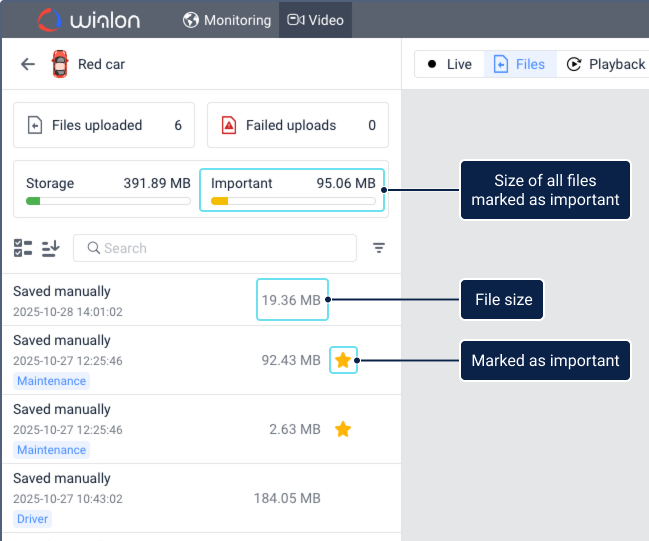This screenshot has height=541, width=649.
Task: Open the filter options icon
Action: (379, 248)
